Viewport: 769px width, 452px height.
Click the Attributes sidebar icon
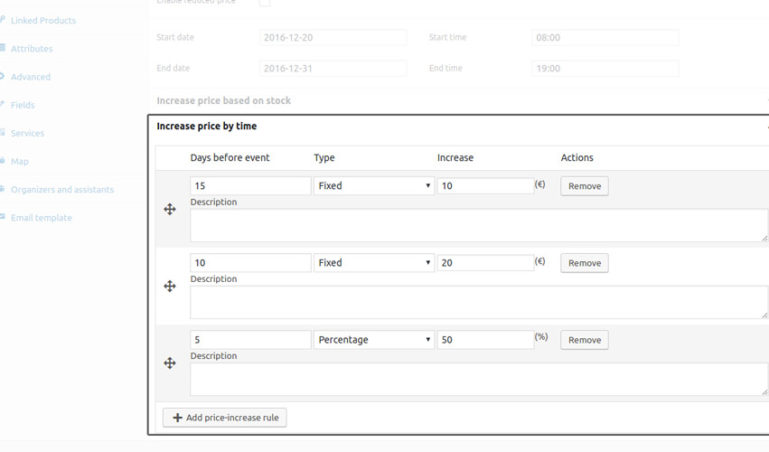(3, 48)
